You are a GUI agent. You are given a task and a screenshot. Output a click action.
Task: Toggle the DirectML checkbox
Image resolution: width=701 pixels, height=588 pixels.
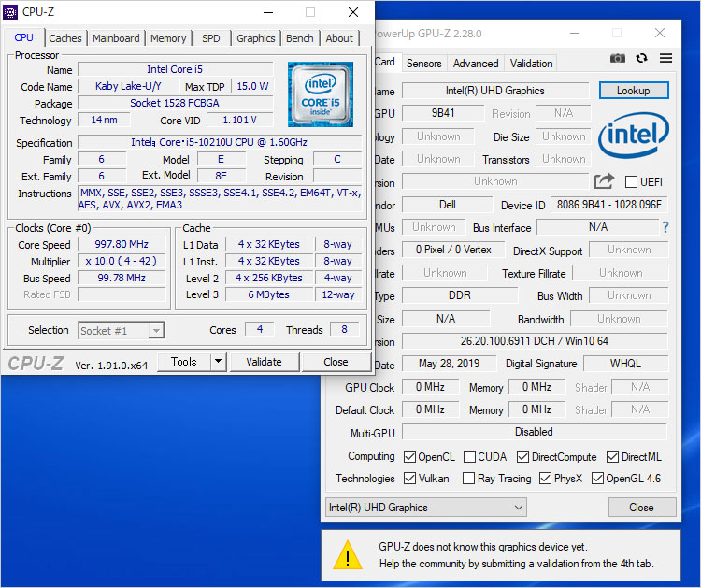point(612,456)
